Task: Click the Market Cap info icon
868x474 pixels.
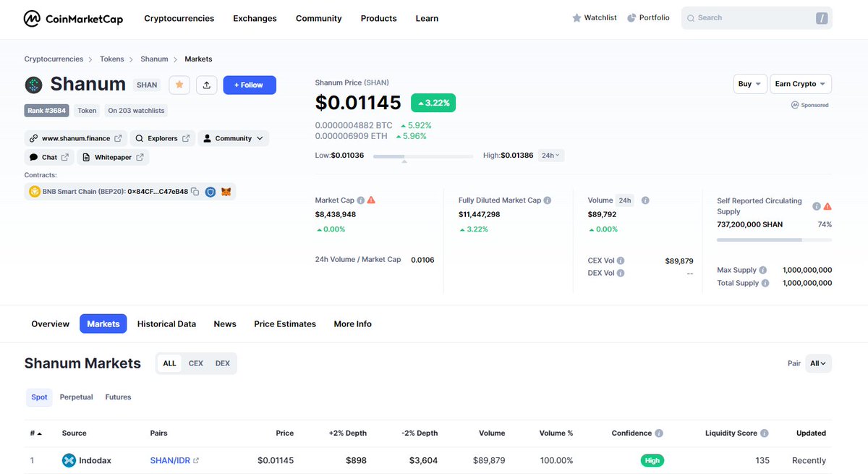Action: tap(360, 200)
